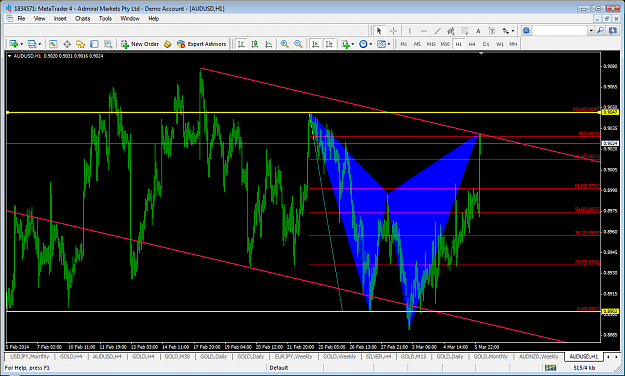Screen dimensions: 625x376
Task: Select the Arrows objects tool icon
Action: pyautogui.click(x=505, y=31)
